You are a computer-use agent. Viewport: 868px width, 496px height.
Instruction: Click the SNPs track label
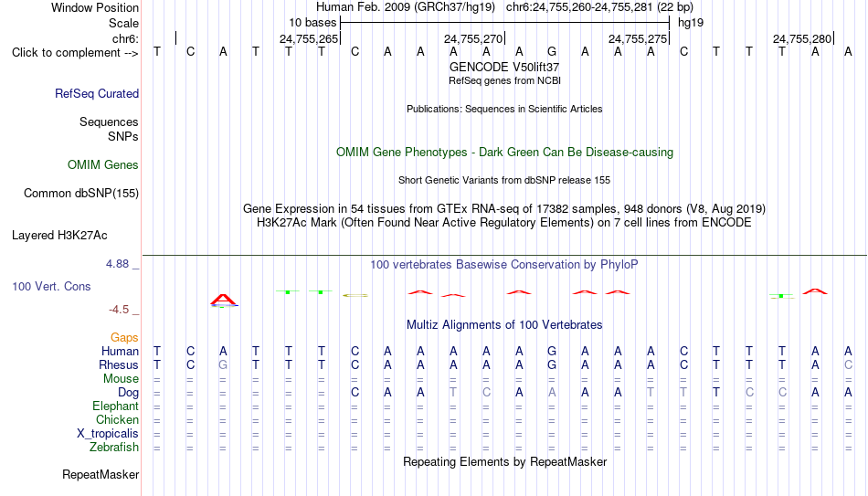pos(123,136)
